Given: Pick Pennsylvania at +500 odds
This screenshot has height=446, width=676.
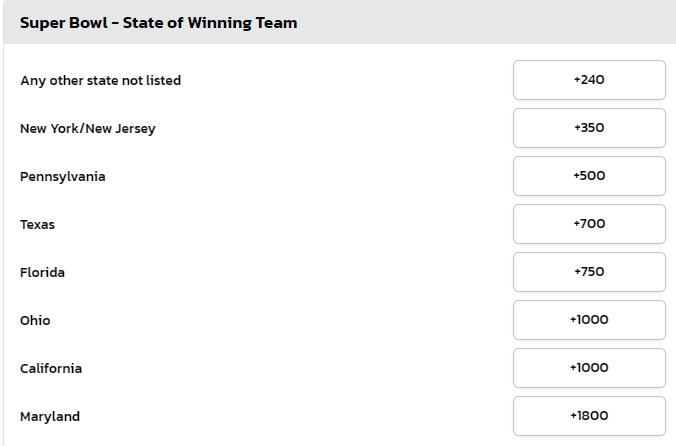Looking at the screenshot, I should tap(589, 176).
